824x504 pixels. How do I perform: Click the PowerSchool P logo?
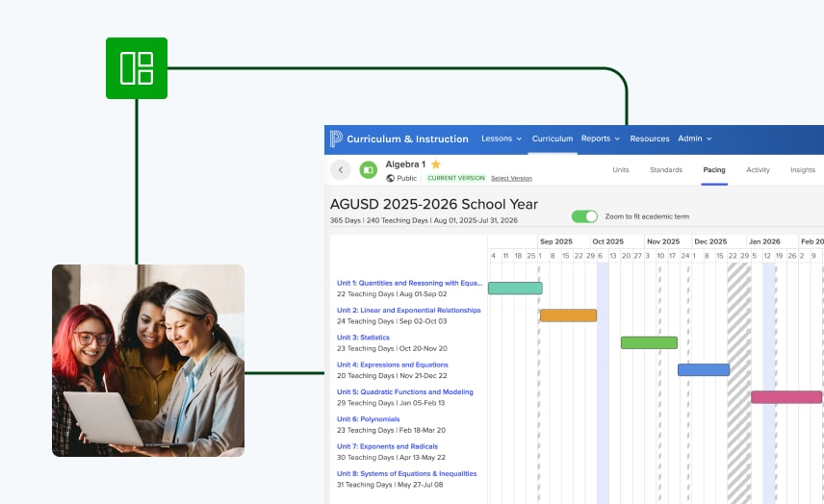click(x=336, y=139)
